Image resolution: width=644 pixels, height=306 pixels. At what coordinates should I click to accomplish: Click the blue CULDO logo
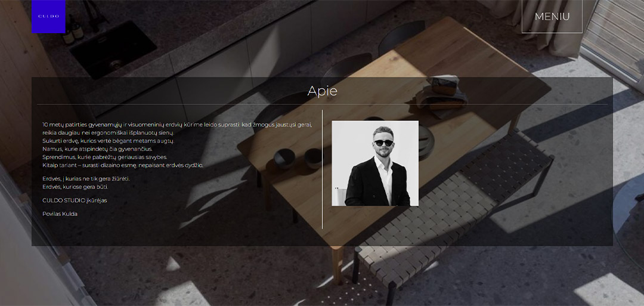tap(48, 17)
